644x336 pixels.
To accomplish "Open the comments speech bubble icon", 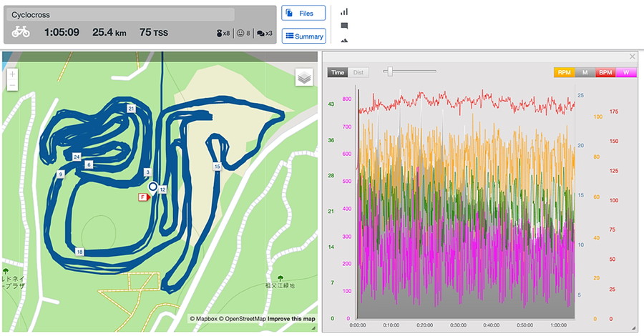I will tap(344, 26).
